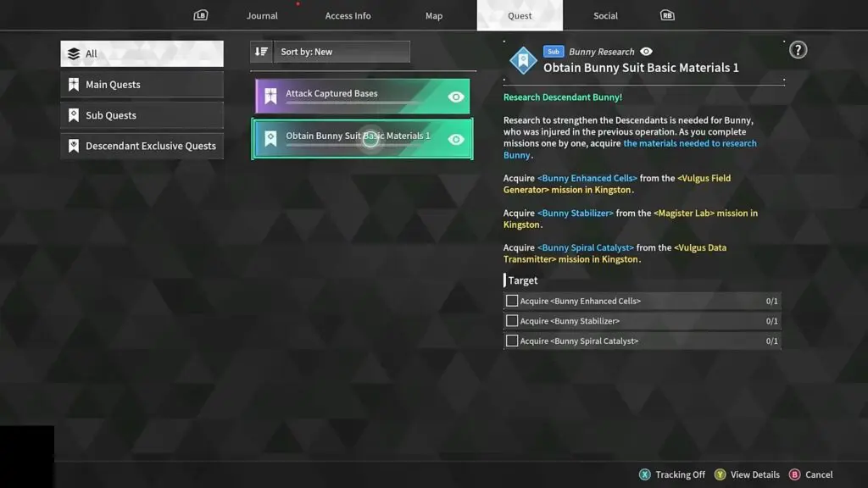Image resolution: width=868 pixels, height=488 pixels.
Task: Switch to the Map tab
Action: (434, 15)
